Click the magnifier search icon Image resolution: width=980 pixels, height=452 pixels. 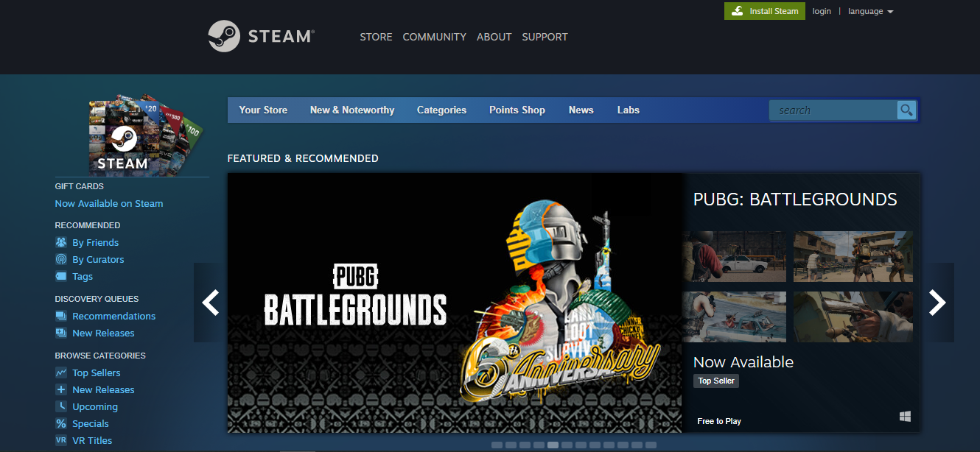tap(906, 110)
